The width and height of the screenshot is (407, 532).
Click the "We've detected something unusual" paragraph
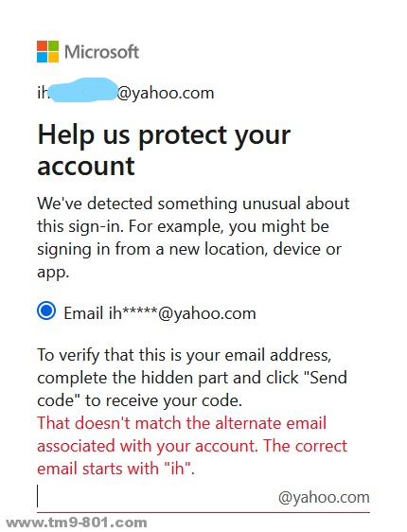point(193,238)
